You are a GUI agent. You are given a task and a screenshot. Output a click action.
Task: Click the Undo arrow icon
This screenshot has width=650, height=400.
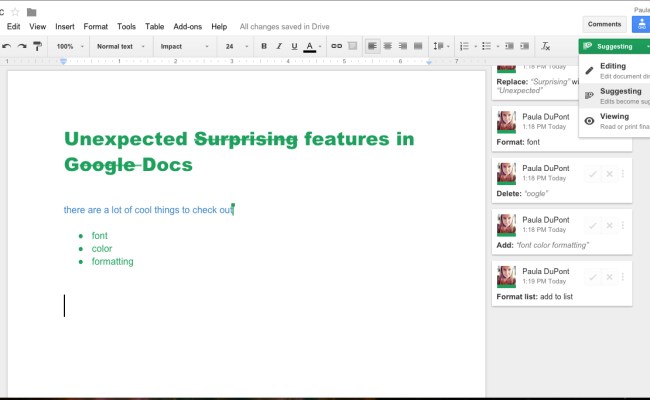pos(6,46)
